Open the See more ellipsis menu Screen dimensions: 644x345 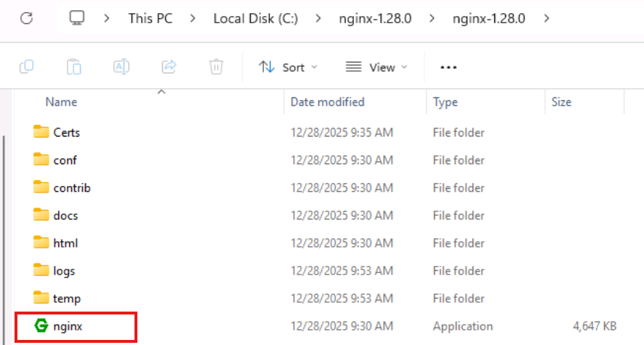point(448,68)
